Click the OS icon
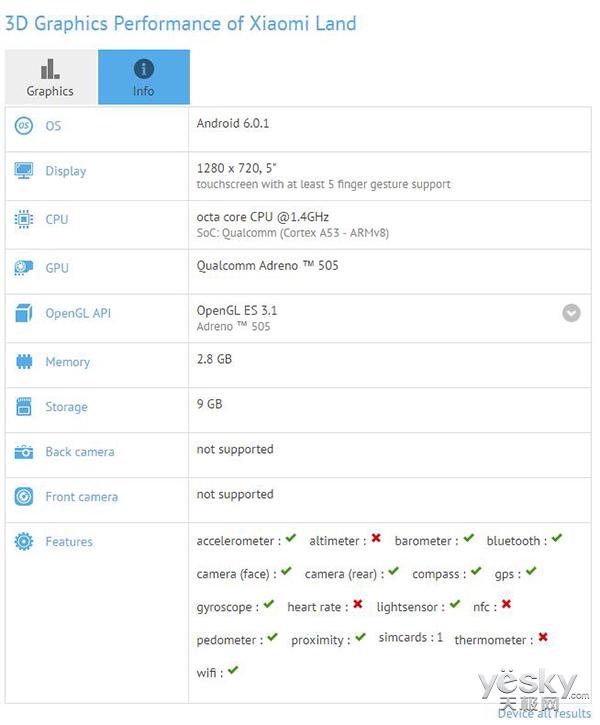This screenshot has width=600, height=725. (24, 126)
